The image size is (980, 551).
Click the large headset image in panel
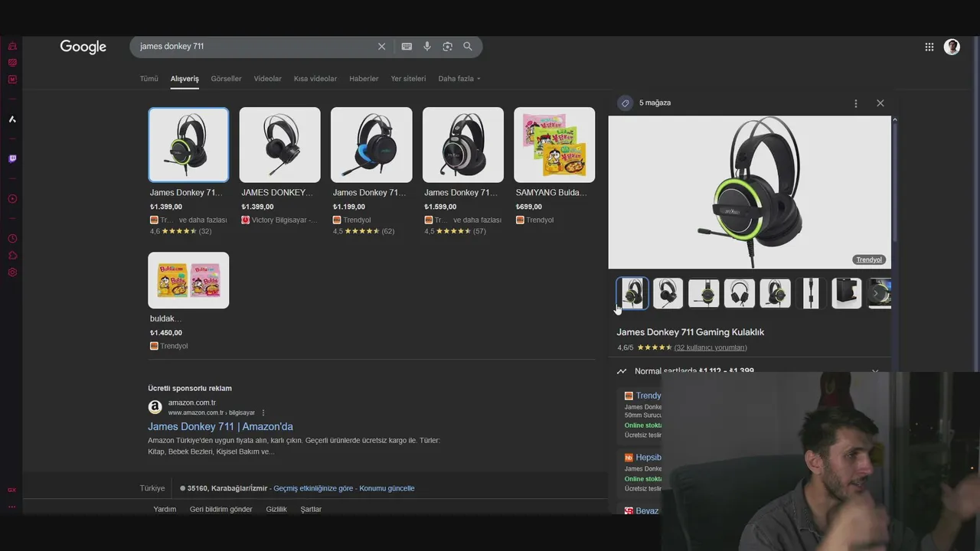pyautogui.click(x=750, y=192)
